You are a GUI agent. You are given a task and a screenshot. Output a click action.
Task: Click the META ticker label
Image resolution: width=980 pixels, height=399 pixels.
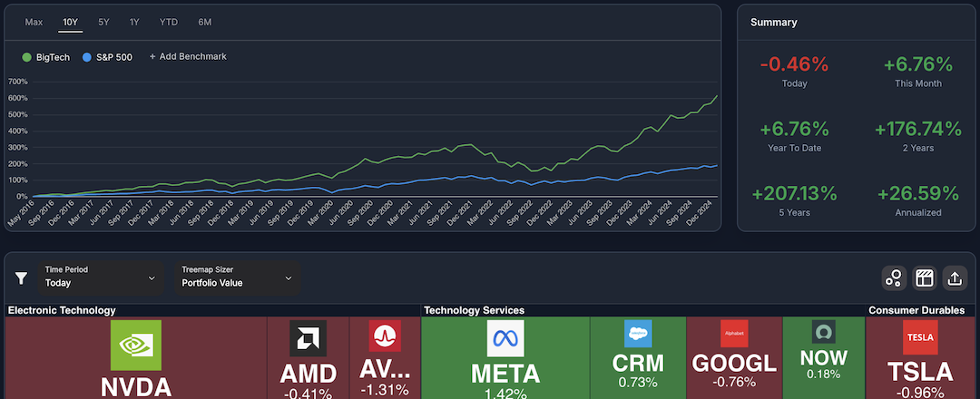[x=505, y=374]
